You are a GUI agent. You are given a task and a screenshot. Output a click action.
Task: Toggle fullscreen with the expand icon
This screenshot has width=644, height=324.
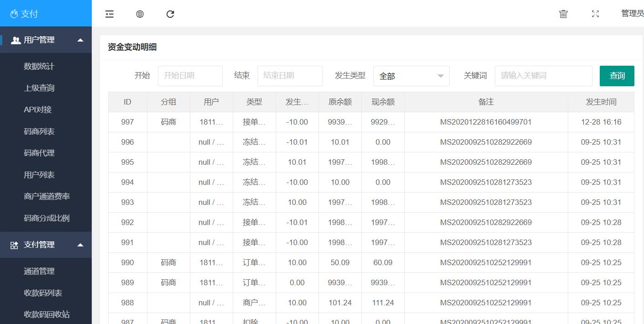[x=595, y=14]
